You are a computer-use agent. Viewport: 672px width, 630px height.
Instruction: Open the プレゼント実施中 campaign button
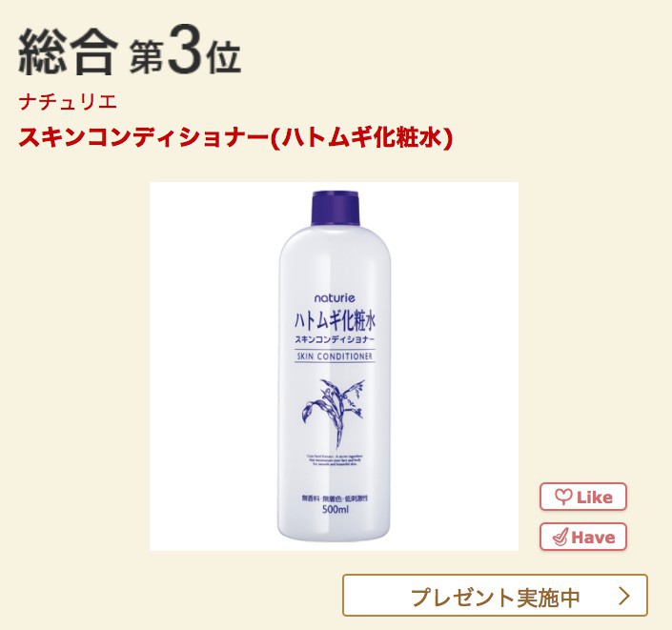pos(495,596)
